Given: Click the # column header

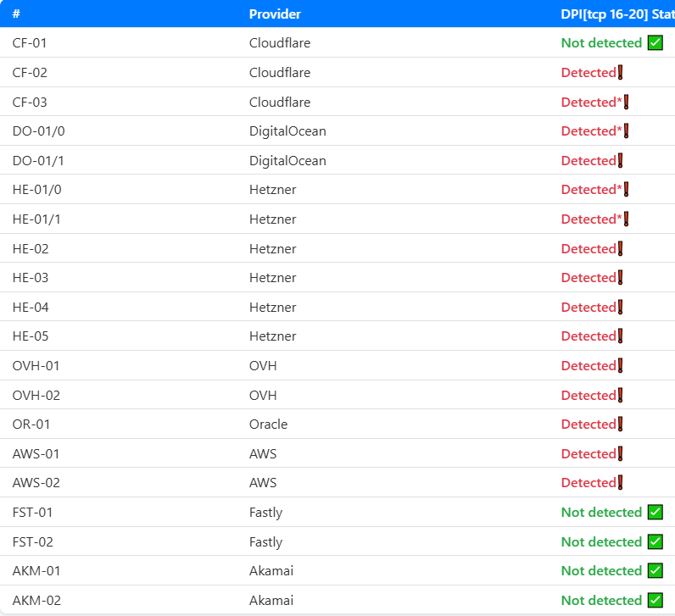Looking at the screenshot, I should click(16, 14).
